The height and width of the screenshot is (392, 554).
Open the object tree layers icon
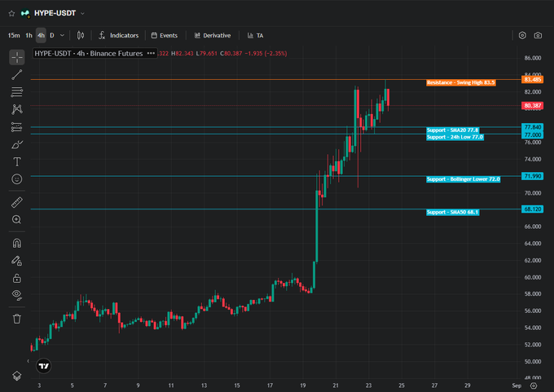point(16,376)
